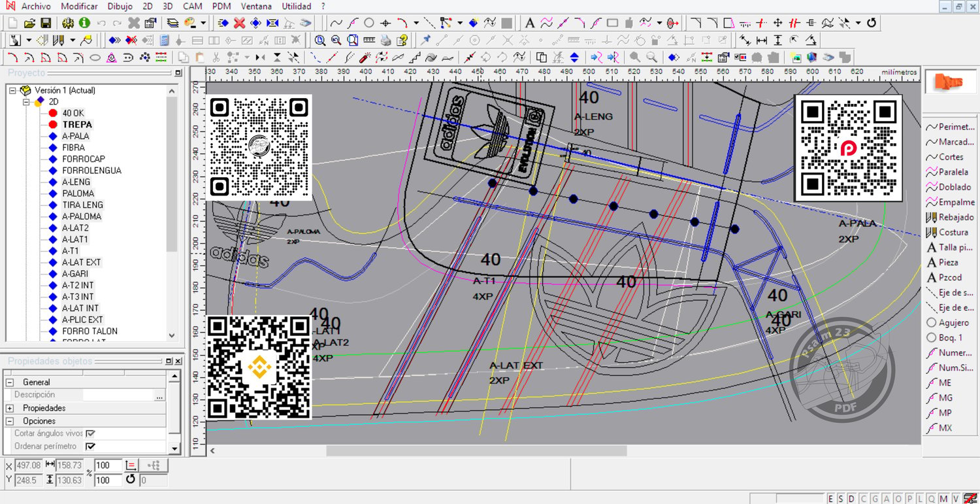
Task: Click the canvas horizontal scrollbar thumb
Action: pyautogui.click(x=476, y=450)
